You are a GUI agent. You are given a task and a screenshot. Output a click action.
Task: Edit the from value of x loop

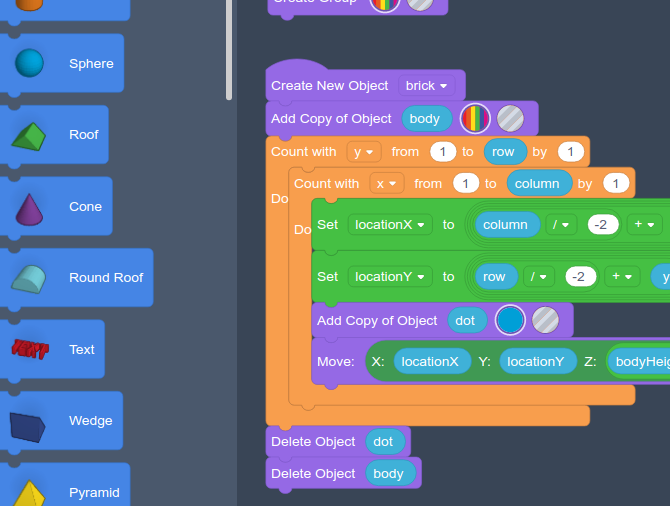point(466,184)
